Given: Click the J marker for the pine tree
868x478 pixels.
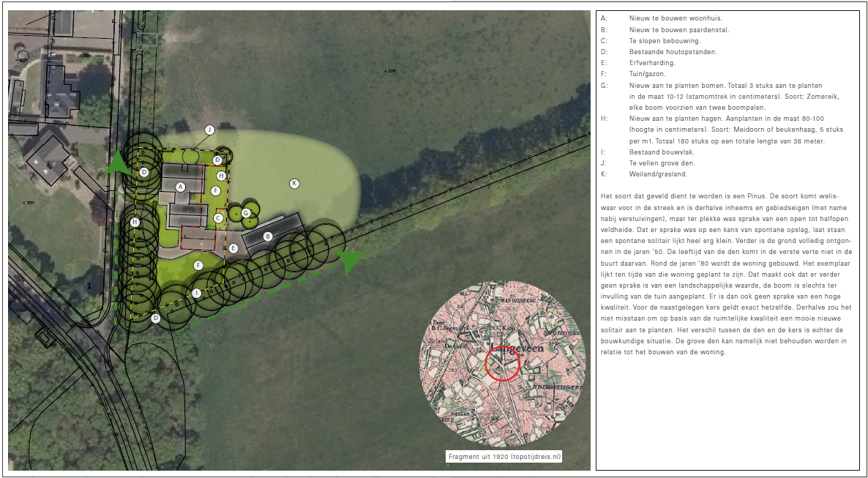Looking at the screenshot, I should coord(209,130).
